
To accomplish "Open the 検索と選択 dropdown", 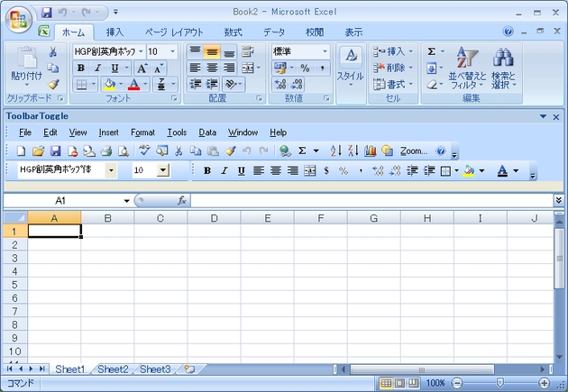I will 503,68.
